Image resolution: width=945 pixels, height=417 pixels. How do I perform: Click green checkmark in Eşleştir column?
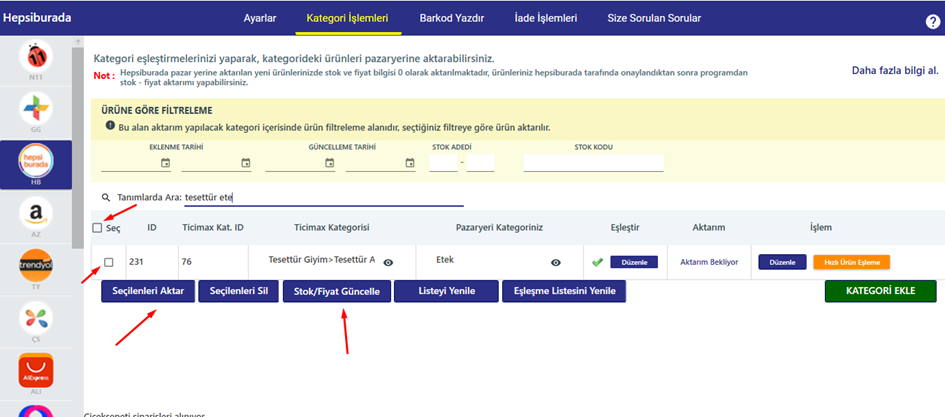(x=597, y=262)
